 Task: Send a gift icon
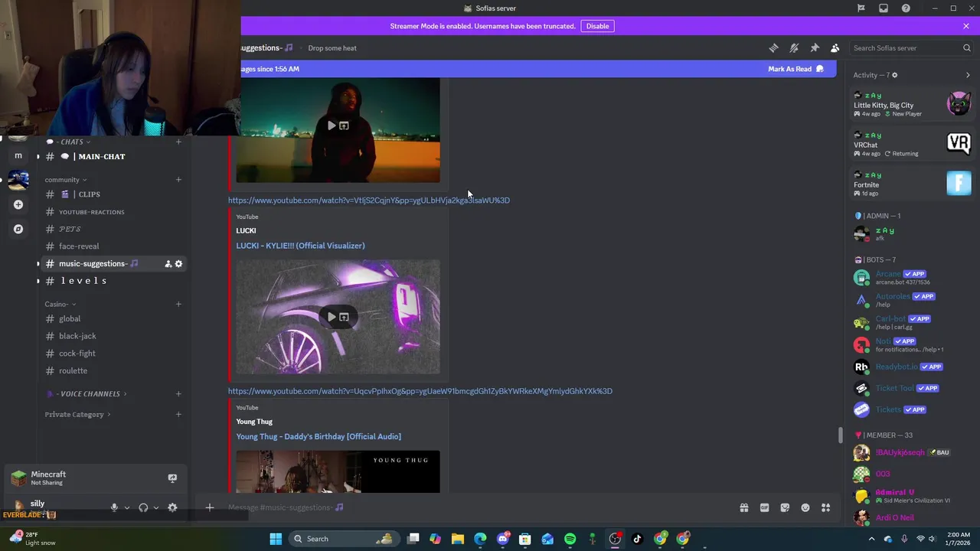(743, 507)
